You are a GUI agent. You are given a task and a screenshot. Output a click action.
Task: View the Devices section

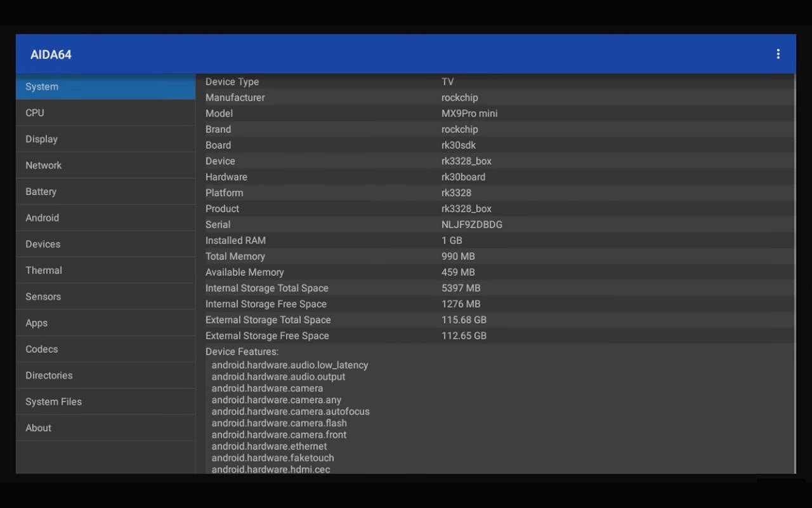(105, 244)
